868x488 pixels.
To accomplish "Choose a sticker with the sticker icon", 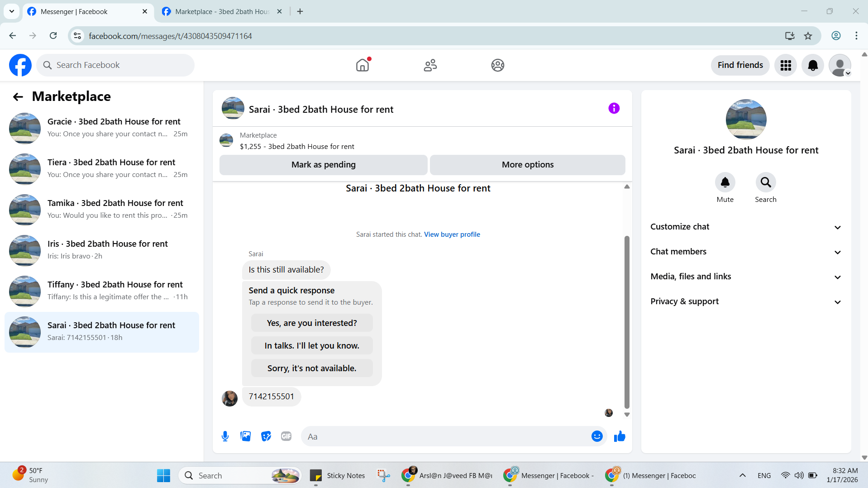I will [x=266, y=436].
